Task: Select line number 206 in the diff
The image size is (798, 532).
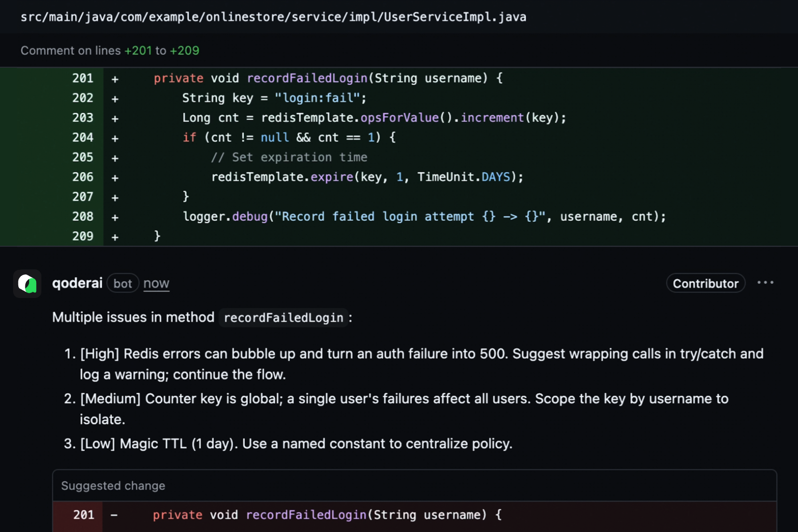Action: 83,177
